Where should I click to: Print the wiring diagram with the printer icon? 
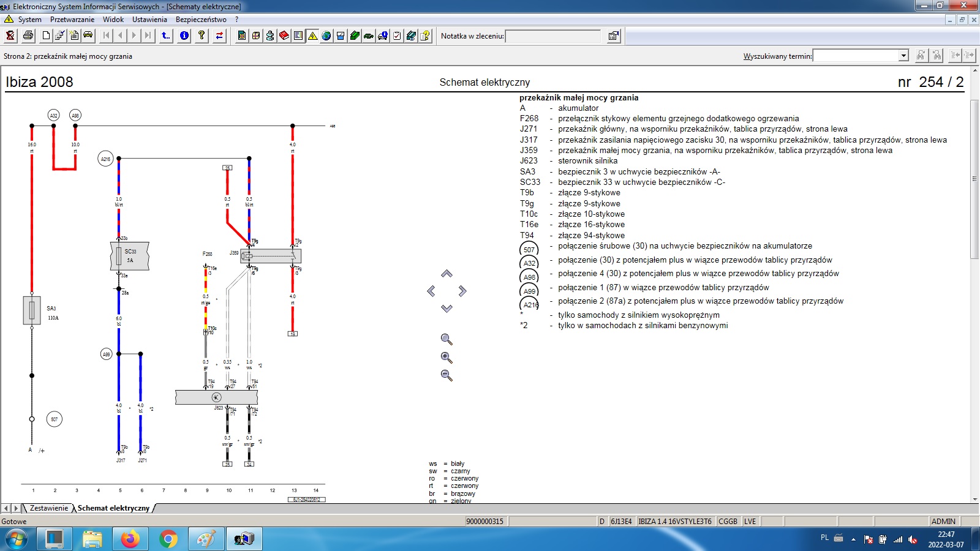click(28, 36)
